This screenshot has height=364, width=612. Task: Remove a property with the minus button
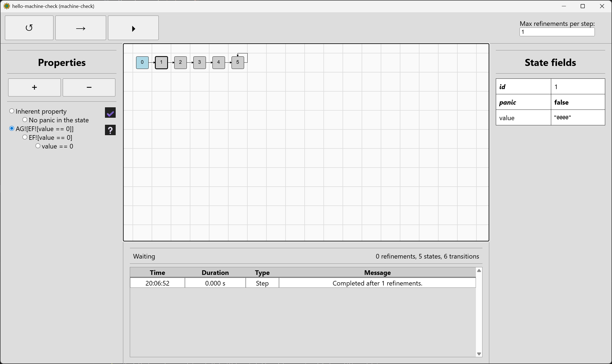coord(89,87)
